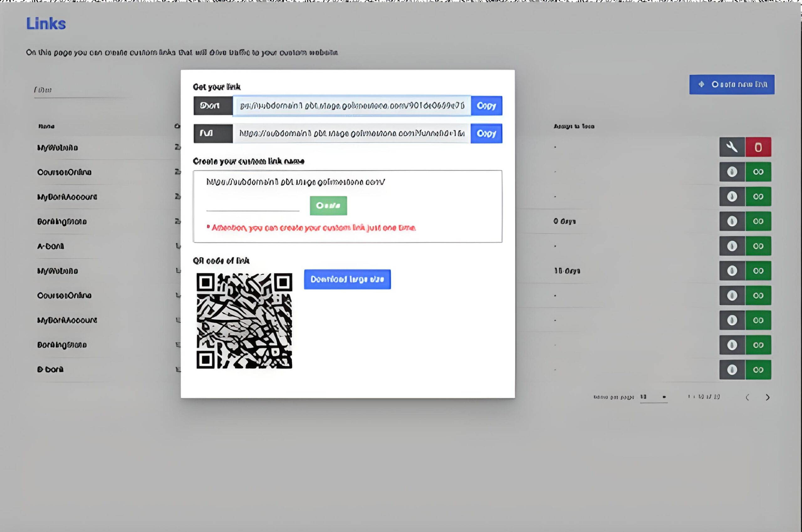Click the green link icon in the fourth row

click(x=758, y=221)
